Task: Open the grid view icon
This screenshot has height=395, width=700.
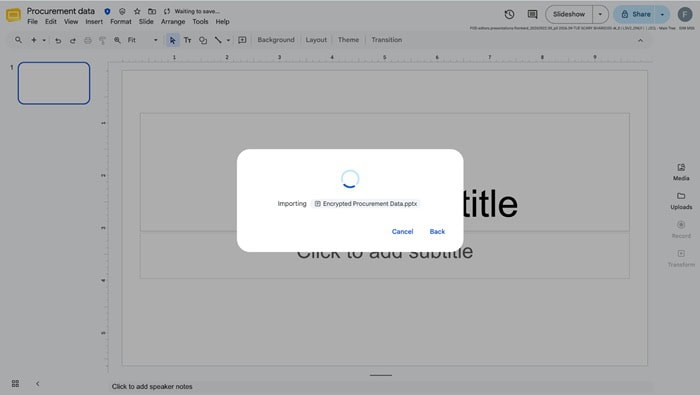Action: [15, 383]
